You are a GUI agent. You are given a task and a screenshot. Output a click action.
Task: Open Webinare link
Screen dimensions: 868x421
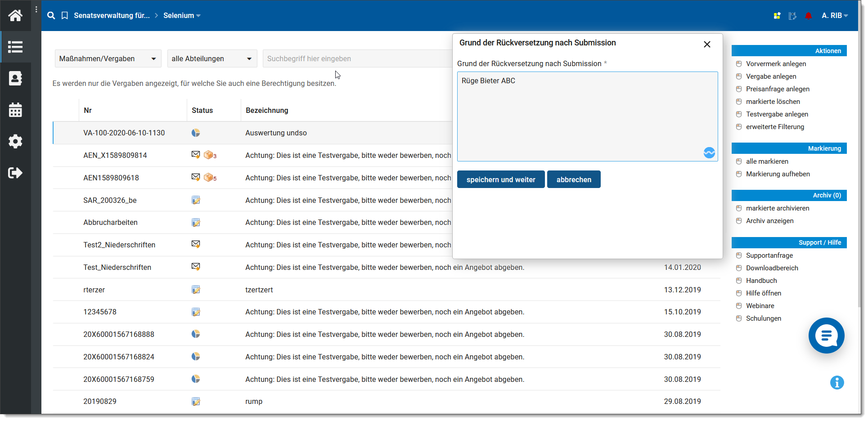760,306
